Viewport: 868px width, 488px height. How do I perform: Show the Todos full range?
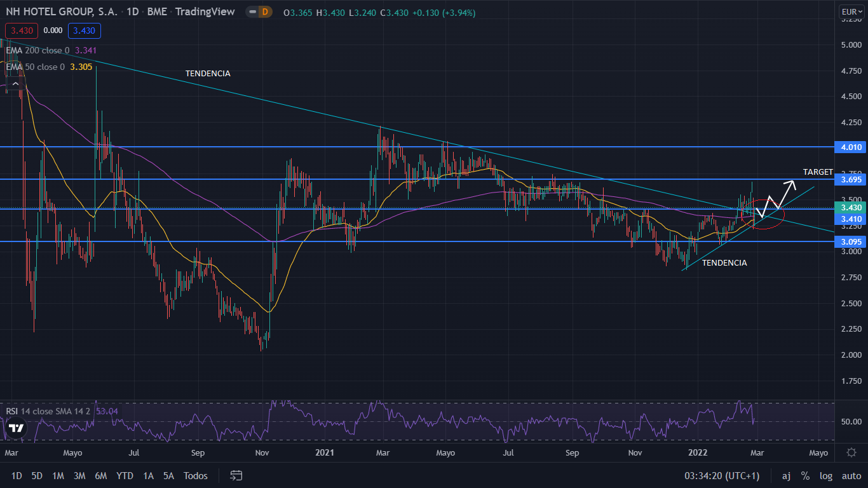tap(196, 475)
